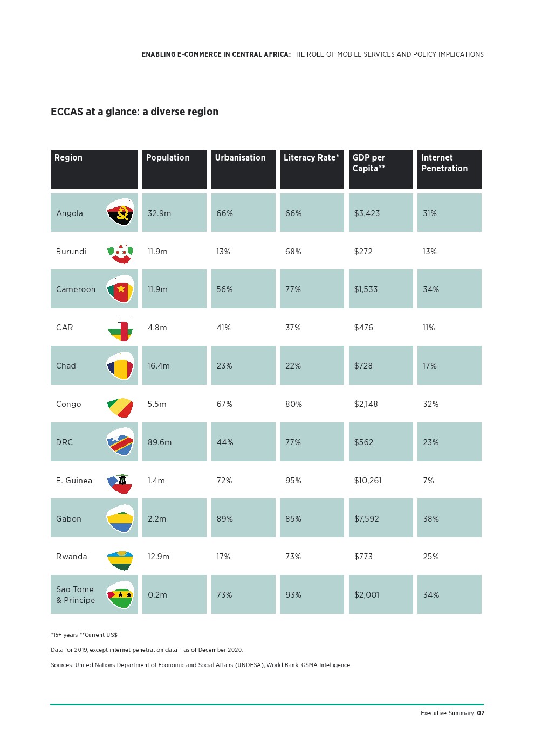
Task: Click the Sao Tome & Principe flag
Action: tap(120, 595)
